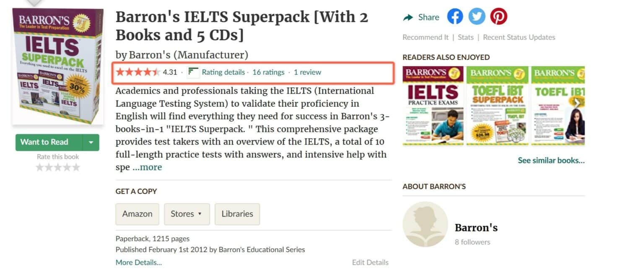
Task: Open the rating distribution chart icon
Action: (x=193, y=72)
